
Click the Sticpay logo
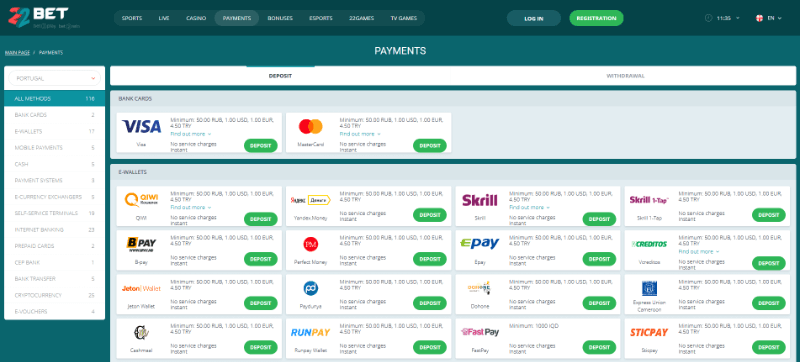coord(649,332)
